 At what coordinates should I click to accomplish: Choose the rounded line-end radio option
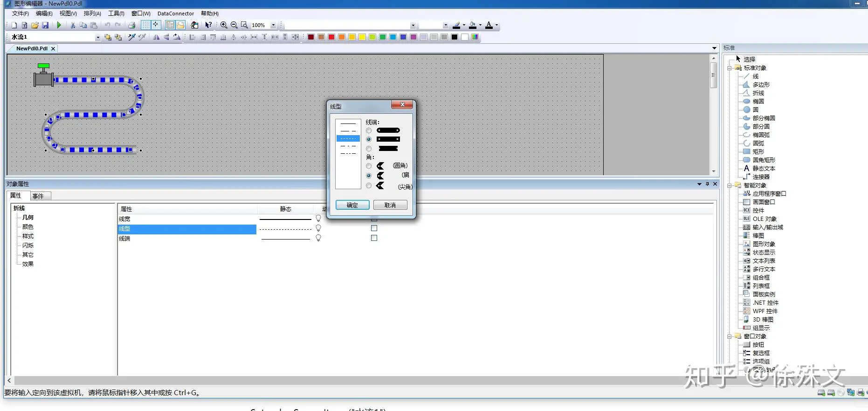pos(369,130)
